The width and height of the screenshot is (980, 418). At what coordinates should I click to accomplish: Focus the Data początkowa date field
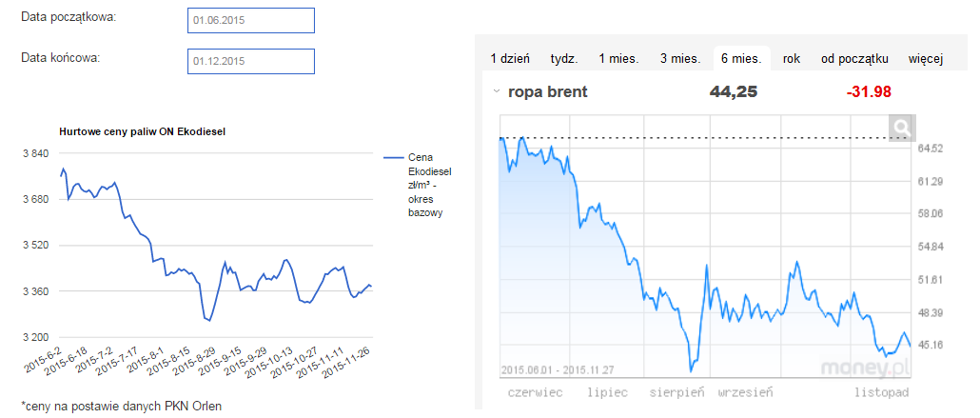point(252,20)
